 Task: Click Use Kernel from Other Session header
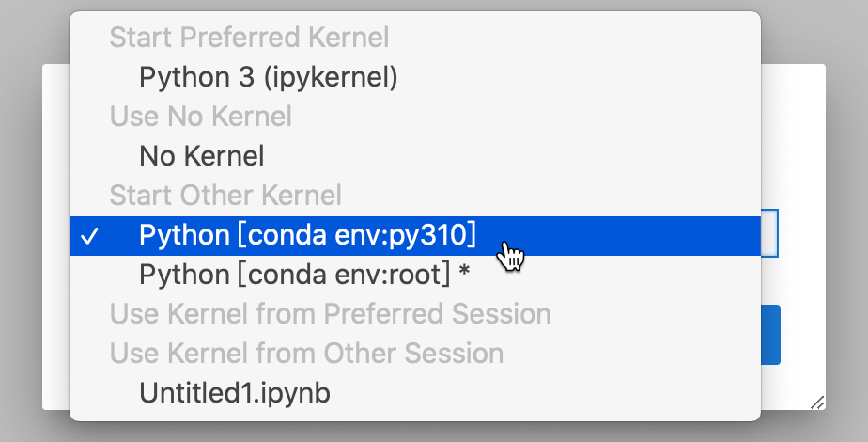(306, 353)
